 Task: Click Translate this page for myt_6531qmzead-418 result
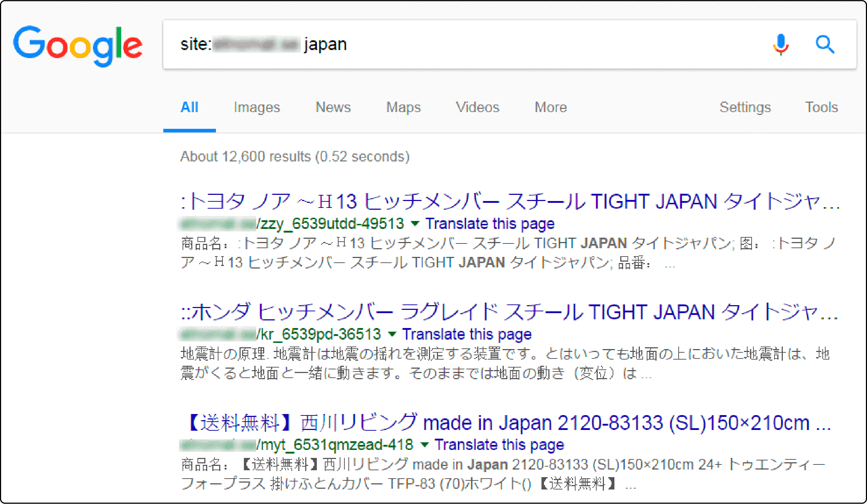click(x=500, y=445)
